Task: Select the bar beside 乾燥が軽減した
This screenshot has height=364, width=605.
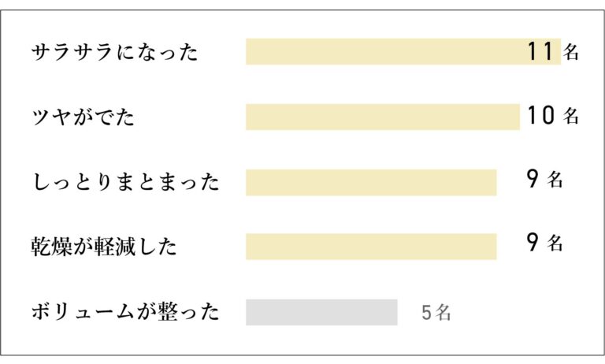Action: click(371, 247)
